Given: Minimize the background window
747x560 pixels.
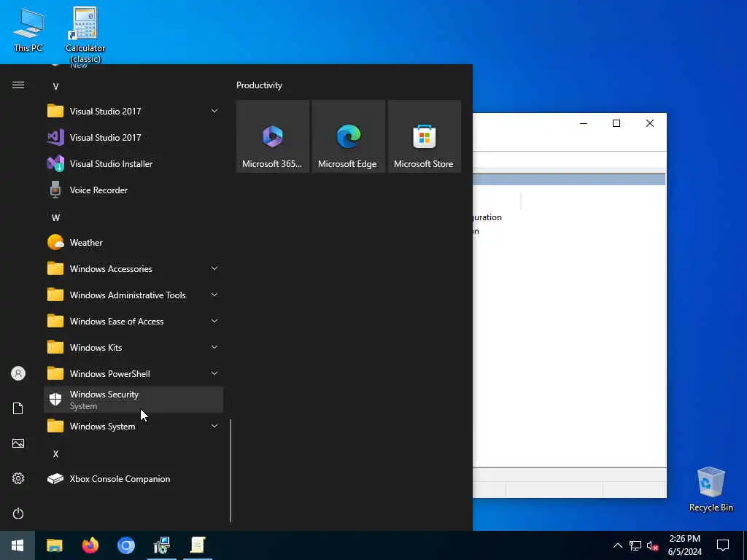Looking at the screenshot, I should pyautogui.click(x=583, y=123).
